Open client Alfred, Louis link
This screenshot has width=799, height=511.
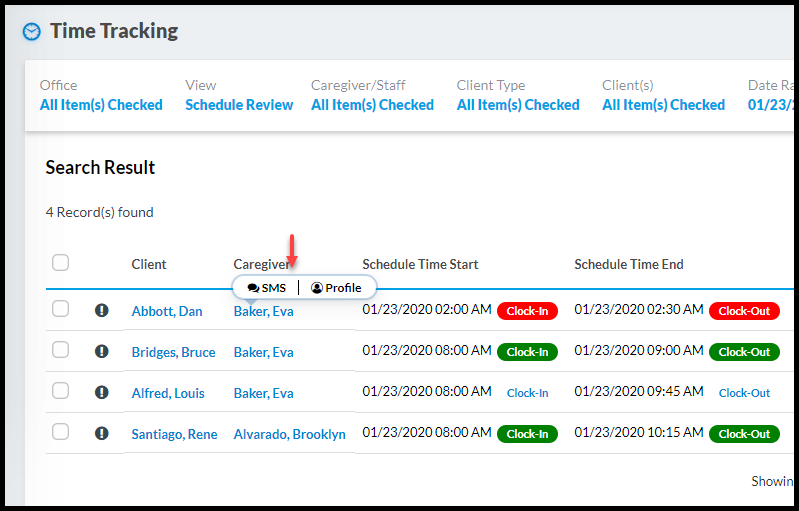coord(168,393)
